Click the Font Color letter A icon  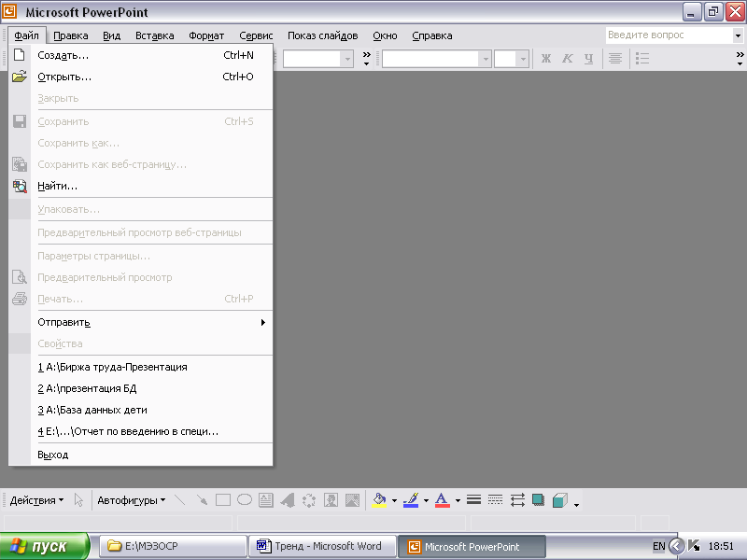[x=442, y=500]
